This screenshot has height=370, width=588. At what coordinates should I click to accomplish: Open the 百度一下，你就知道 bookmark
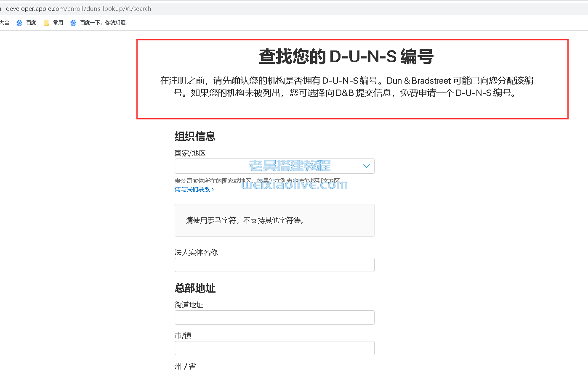coord(102,22)
